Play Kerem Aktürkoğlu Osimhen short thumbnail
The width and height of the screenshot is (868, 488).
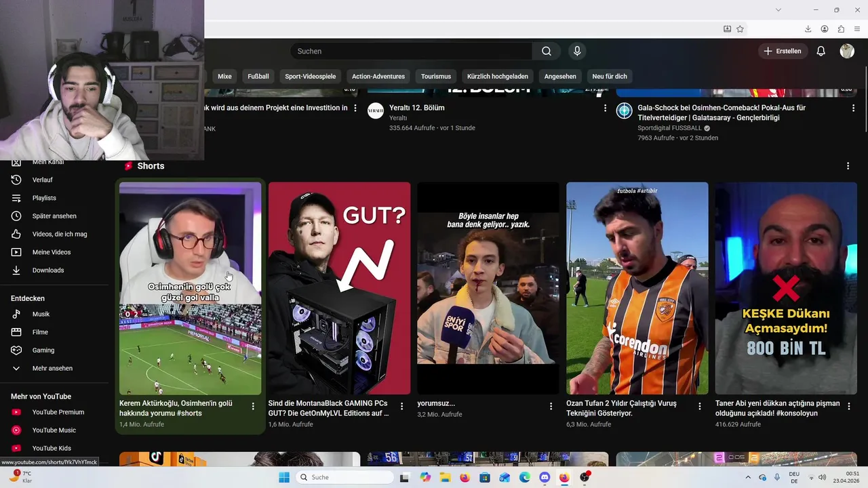[190, 288]
